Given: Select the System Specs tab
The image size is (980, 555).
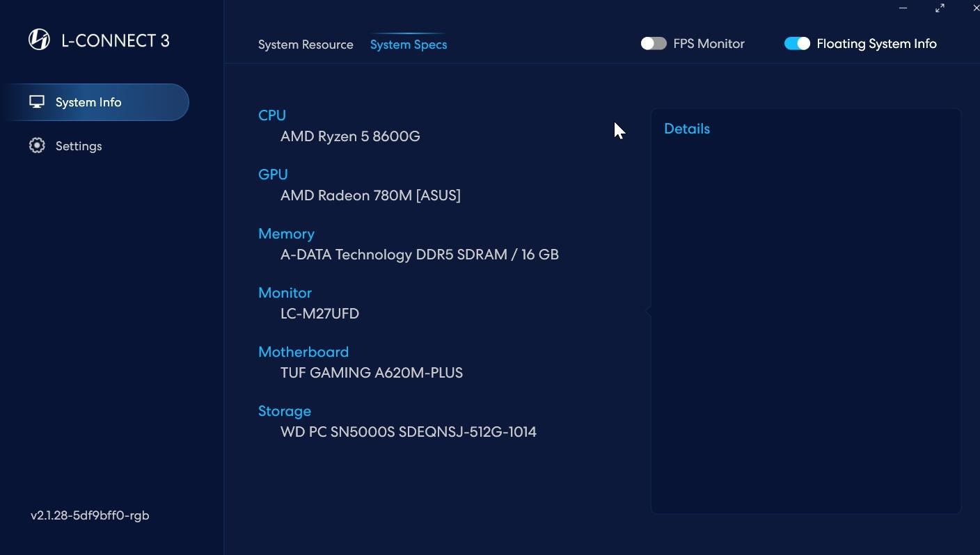Looking at the screenshot, I should click(409, 45).
